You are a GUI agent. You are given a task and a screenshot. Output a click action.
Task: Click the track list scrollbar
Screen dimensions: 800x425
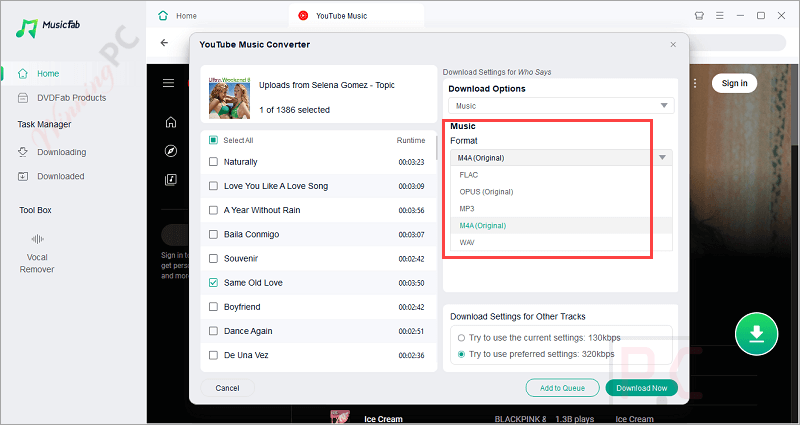tap(436, 148)
